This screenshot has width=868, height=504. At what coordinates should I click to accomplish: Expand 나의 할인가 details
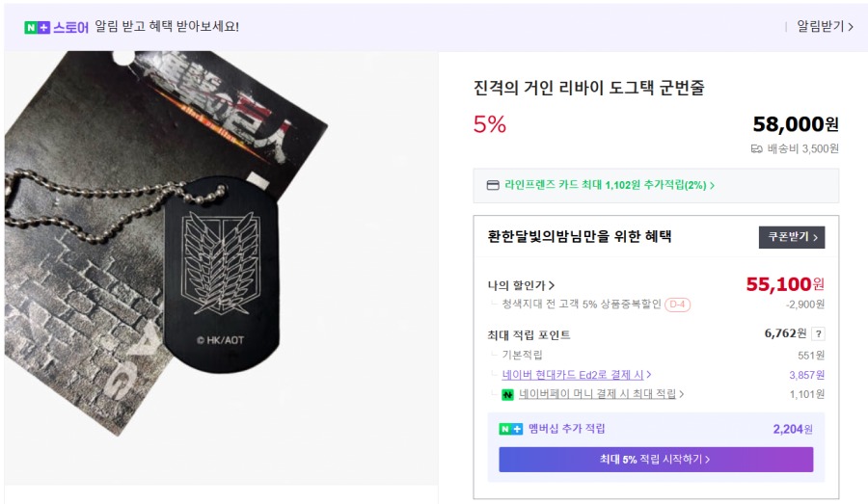pos(522,285)
